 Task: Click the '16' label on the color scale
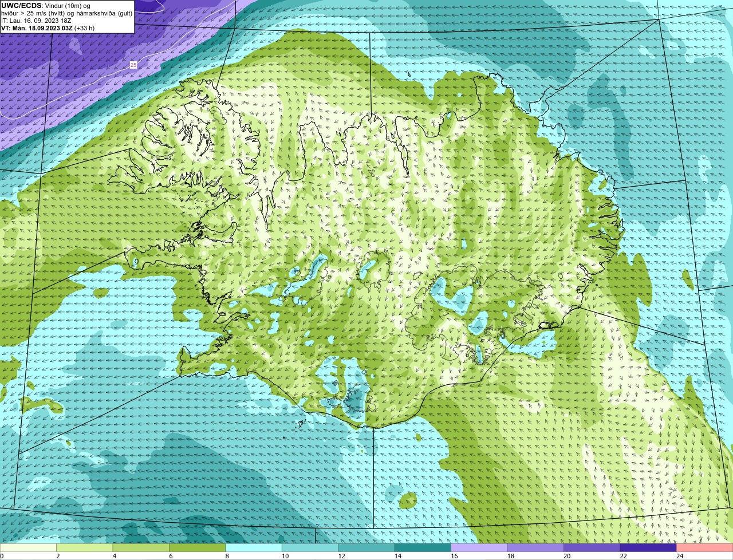point(454,556)
